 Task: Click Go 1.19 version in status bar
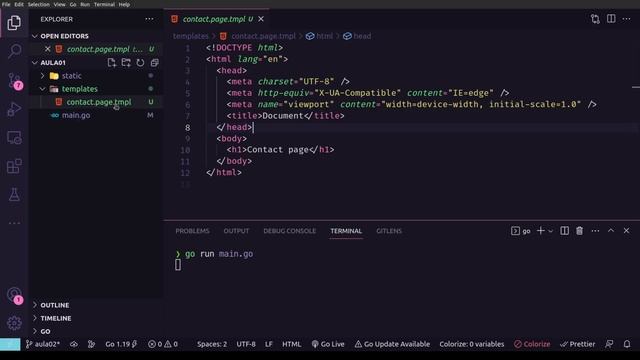point(121,344)
